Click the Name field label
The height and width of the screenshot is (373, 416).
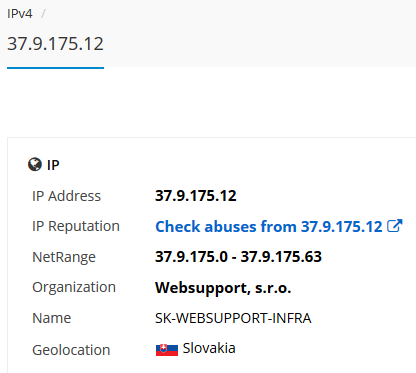point(52,318)
